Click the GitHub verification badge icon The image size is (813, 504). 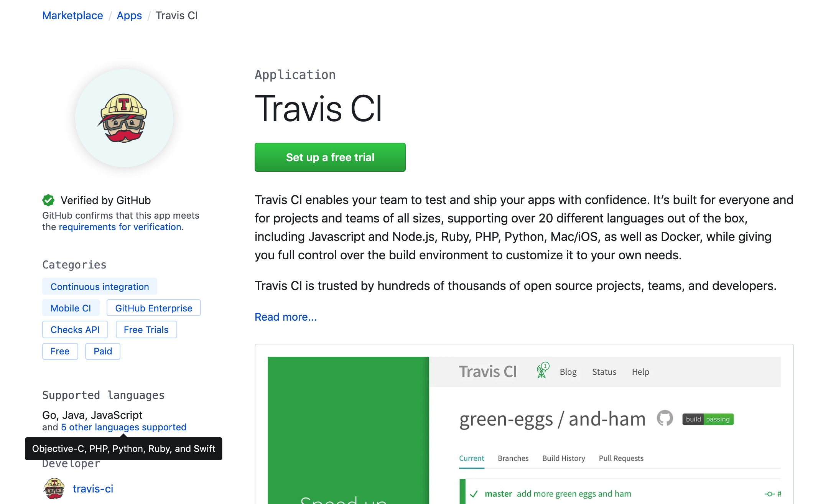pos(49,200)
